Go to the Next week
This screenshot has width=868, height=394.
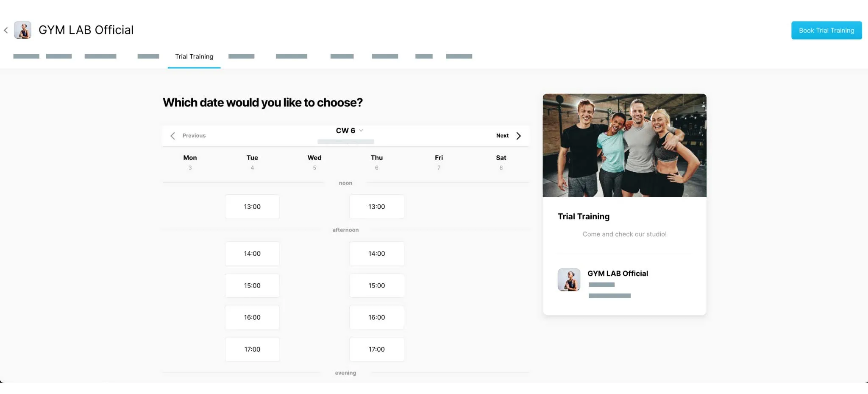[502, 136]
